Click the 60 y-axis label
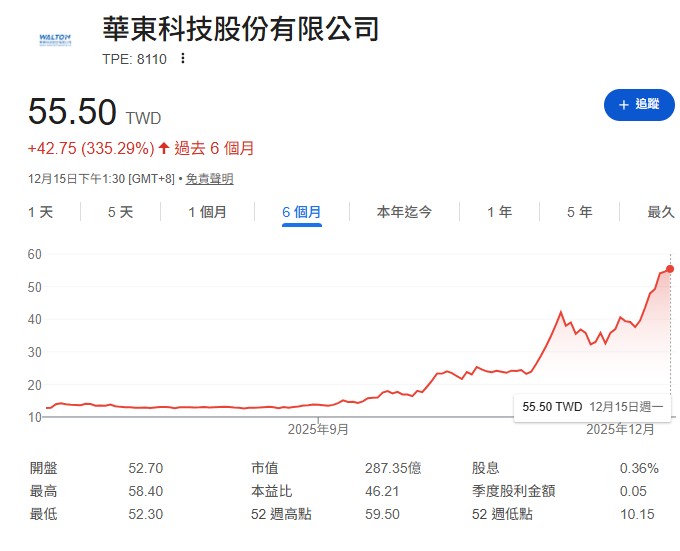The image size is (680, 551). click(35, 254)
